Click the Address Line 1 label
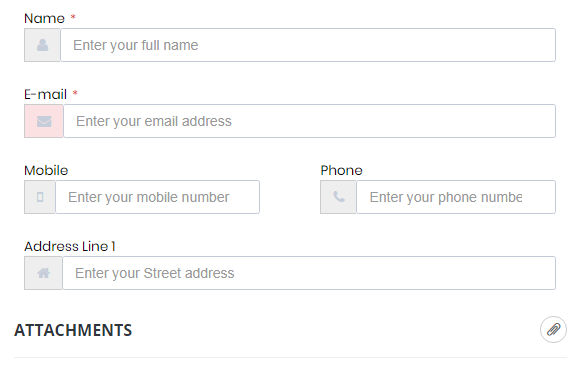Image resolution: width=577 pixels, height=377 pixels. click(x=70, y=246)
